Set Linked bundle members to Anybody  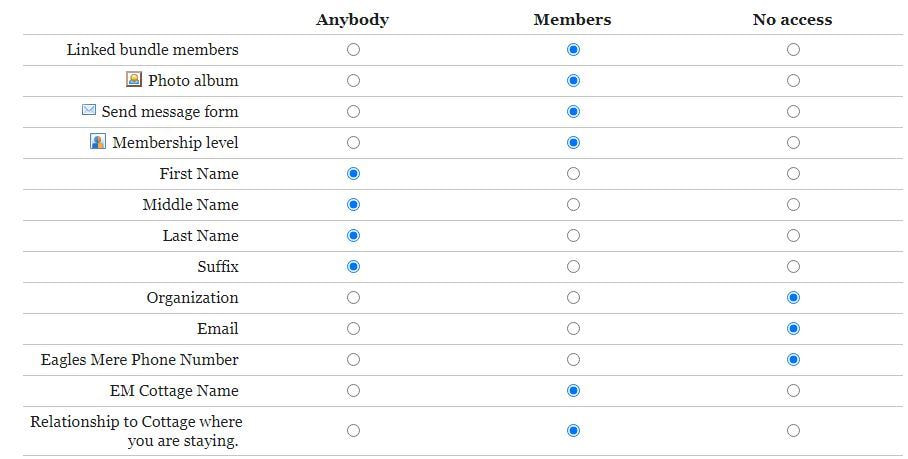pyautogui.click(x=353, y=50)
